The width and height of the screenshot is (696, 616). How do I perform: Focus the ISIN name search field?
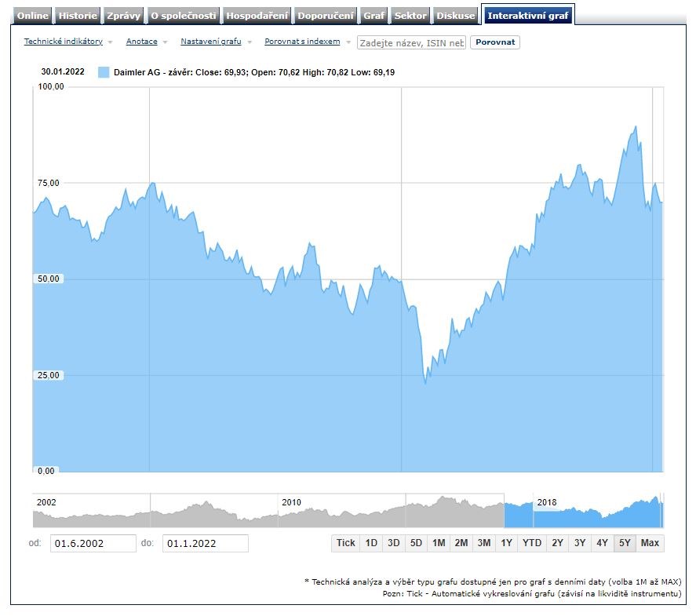pos(411,42)
